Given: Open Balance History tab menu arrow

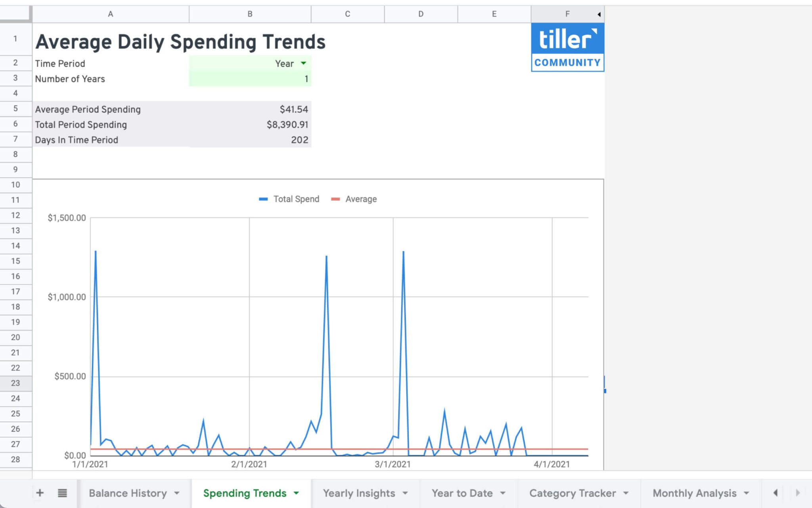Looking at the screenshot, I should point(177,493).
